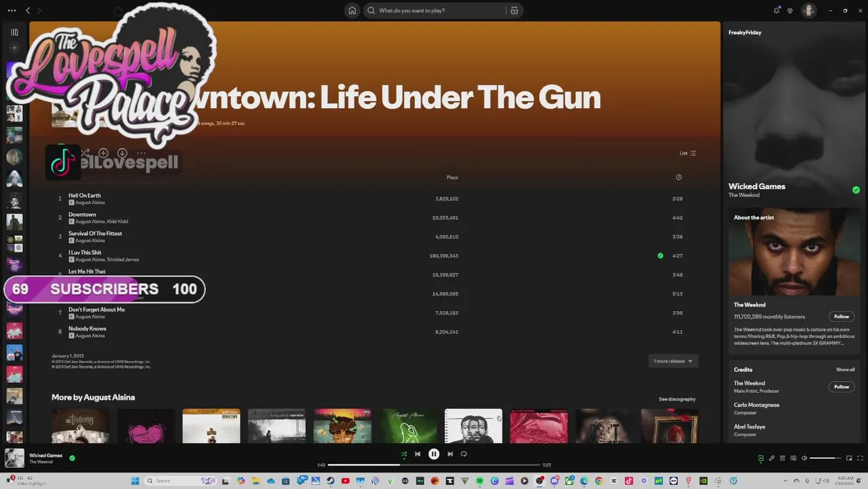
Task: Open the Spotify Home page icon
Action: tap(352, 10)
